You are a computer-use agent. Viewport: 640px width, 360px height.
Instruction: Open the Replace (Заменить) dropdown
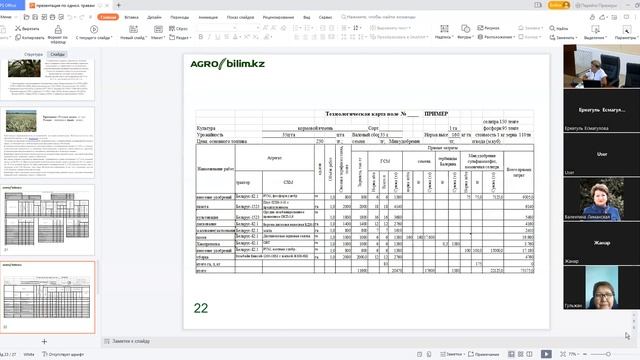point(564,37)
